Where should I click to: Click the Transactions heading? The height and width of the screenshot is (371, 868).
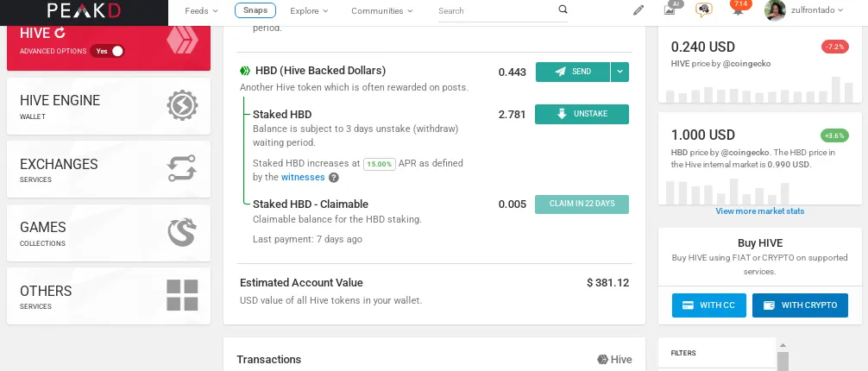click(x=269, y=360)
